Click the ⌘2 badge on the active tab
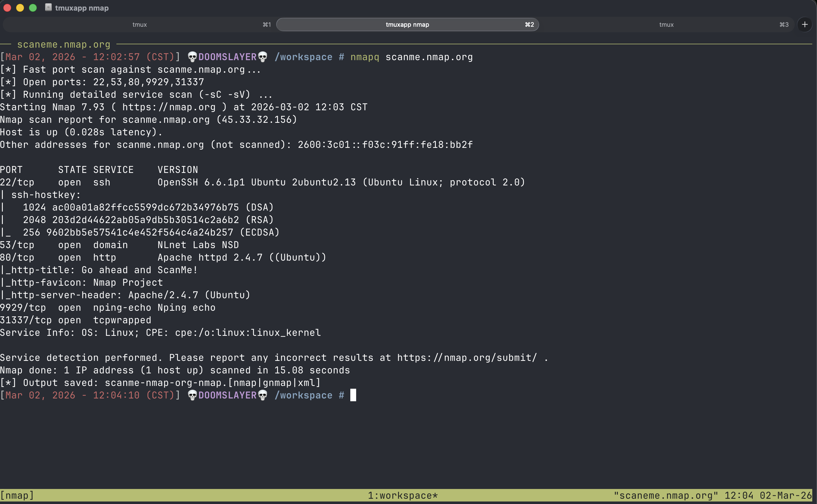Screen dimensions: 817x504 (529, 24)
